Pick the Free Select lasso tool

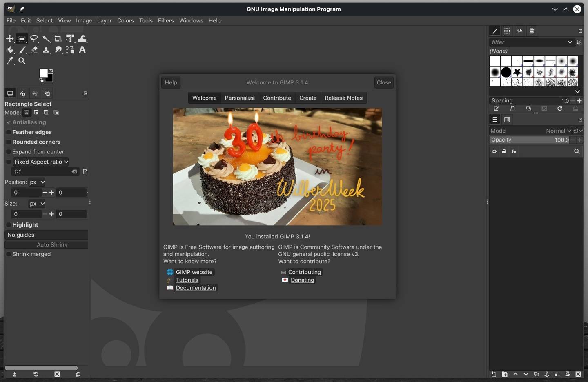[x=34, y=39]
